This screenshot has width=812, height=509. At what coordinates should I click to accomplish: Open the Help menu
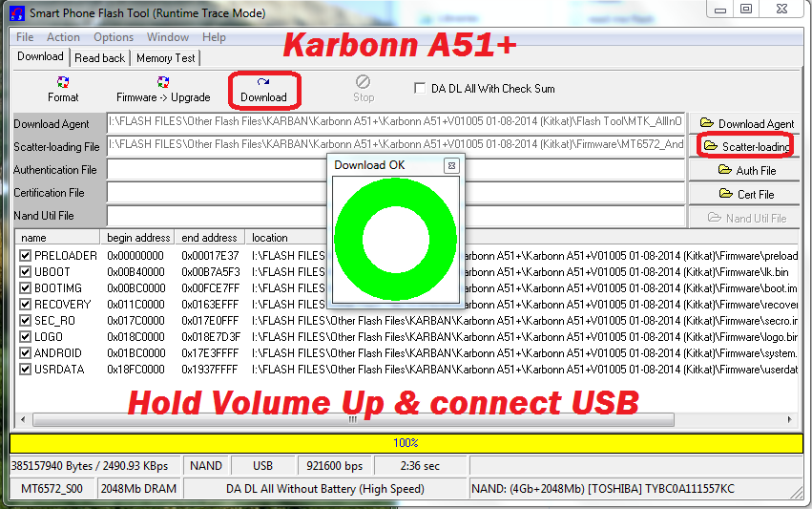point(214,37)
